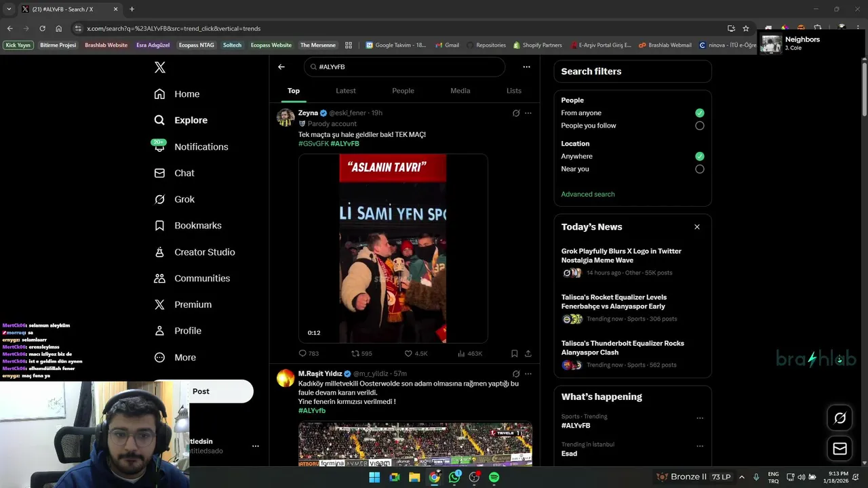The image size is (868, 488).
Task: Open Kick Yayın bookmark
Action: [x=18, y=45]
